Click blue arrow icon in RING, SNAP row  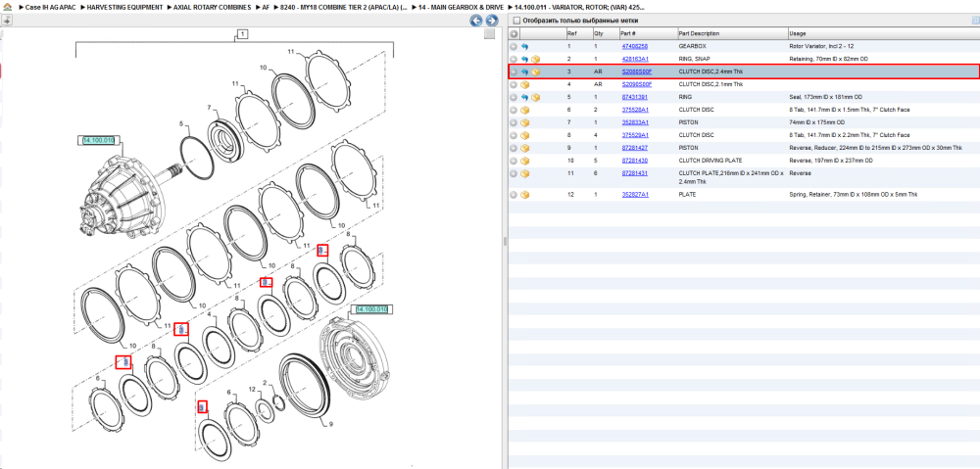pyautogui.click(x=525, y=59)
